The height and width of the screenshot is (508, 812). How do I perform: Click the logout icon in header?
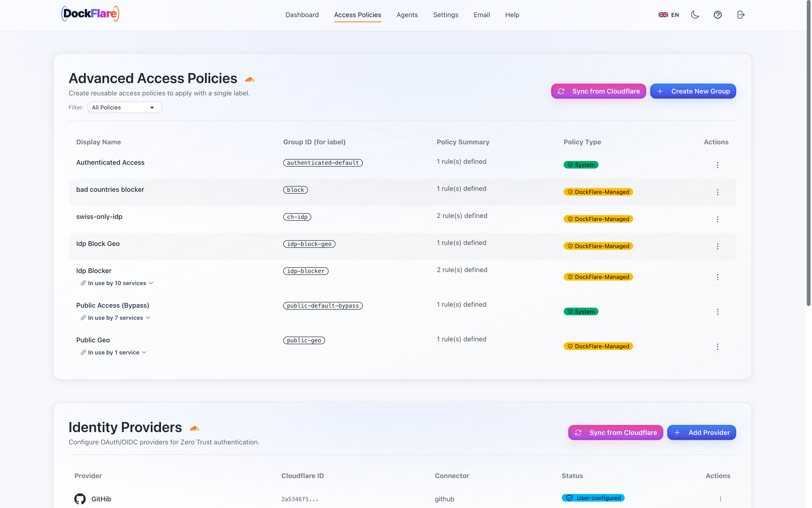pyautogui.click(x=741, y=15)
